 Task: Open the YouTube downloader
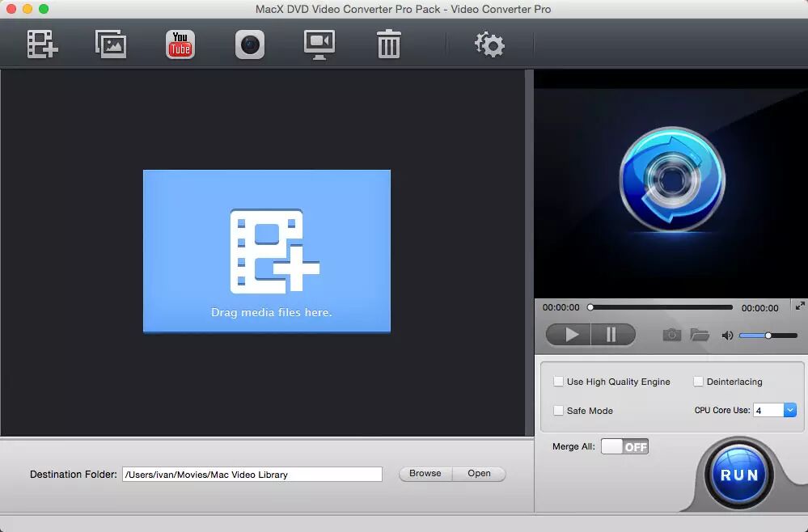[x=180, y=44]
